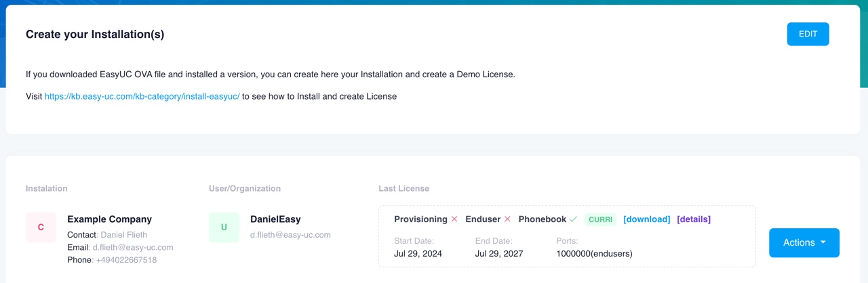Click the green CURRI badge

pos(600,219)
